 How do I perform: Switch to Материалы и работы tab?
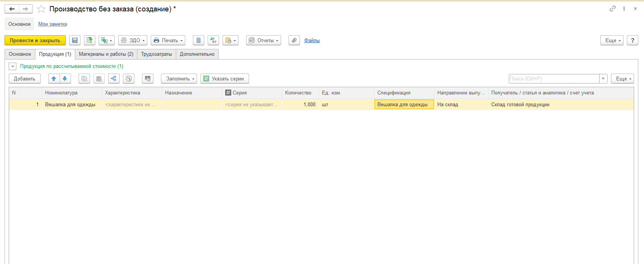point(106,54)
